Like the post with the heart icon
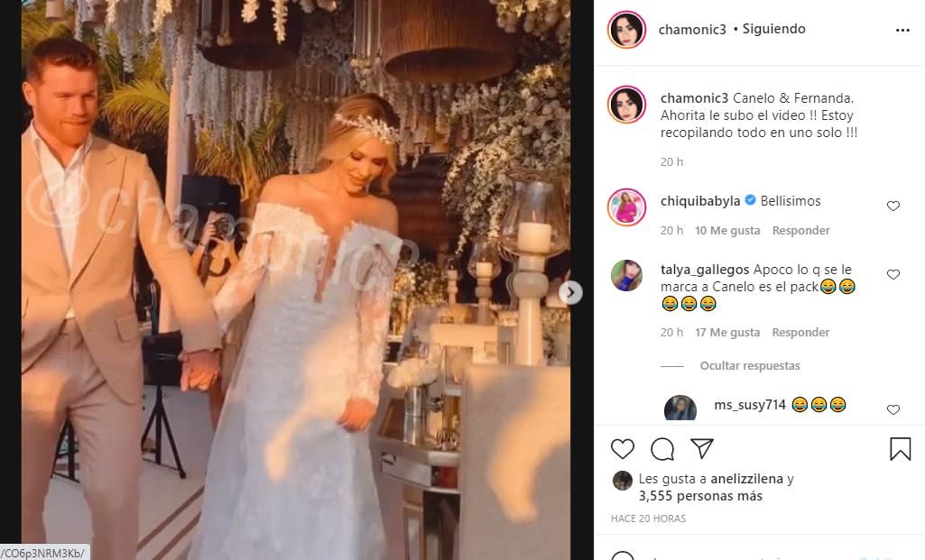 click(x=623, y=449)
